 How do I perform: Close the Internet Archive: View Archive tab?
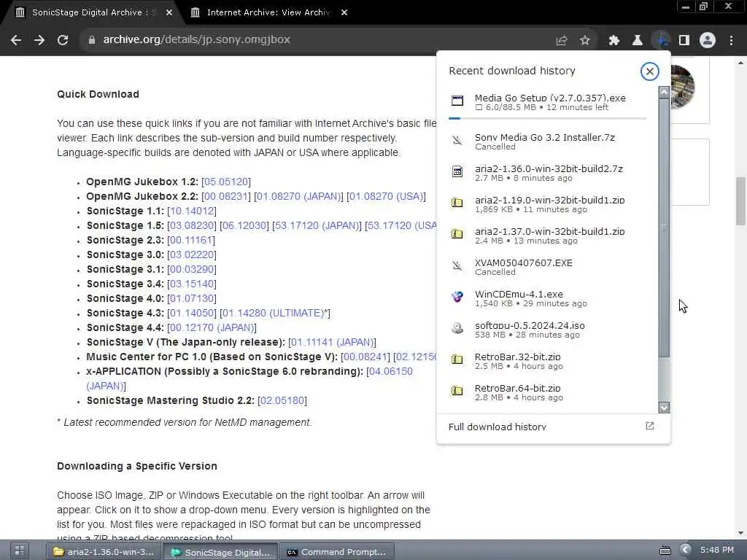(x=344, y=13)
